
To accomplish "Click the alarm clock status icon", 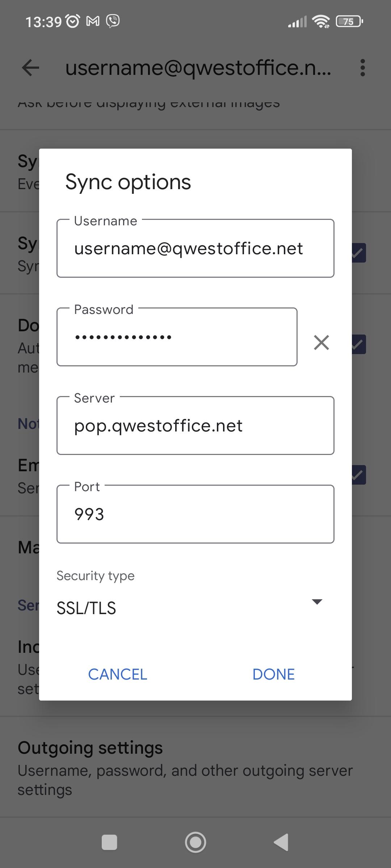I will [x=72, y=21].
